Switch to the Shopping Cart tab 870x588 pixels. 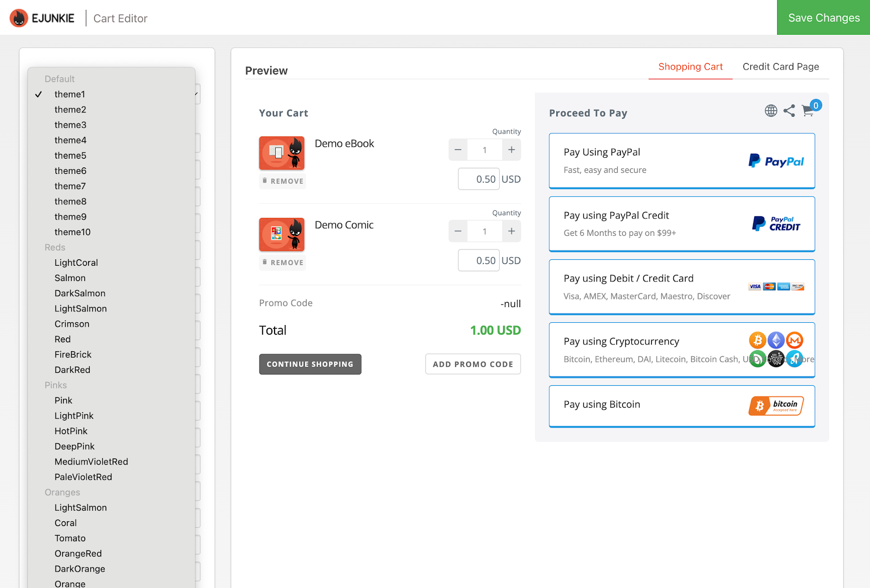click(x=691, y=67)
